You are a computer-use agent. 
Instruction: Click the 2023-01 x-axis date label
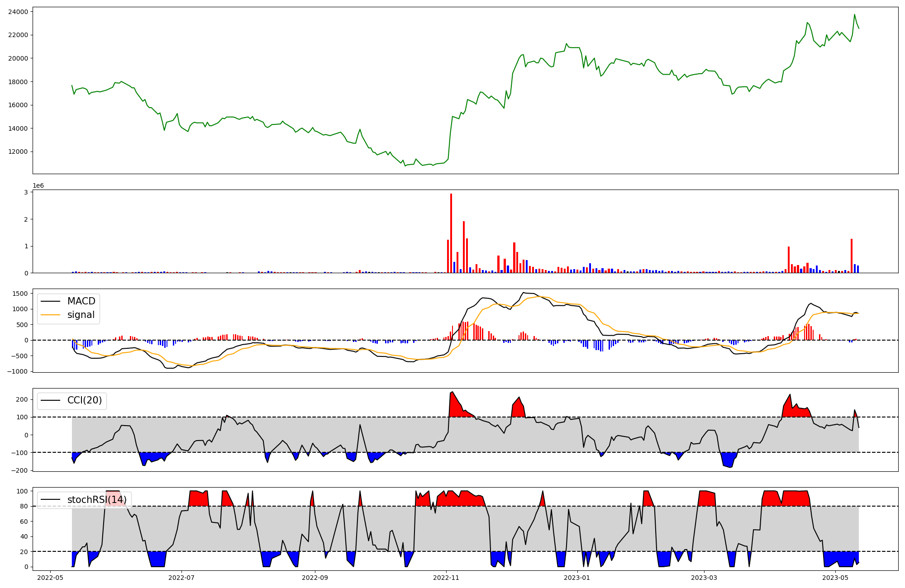[x=577, y=578]
